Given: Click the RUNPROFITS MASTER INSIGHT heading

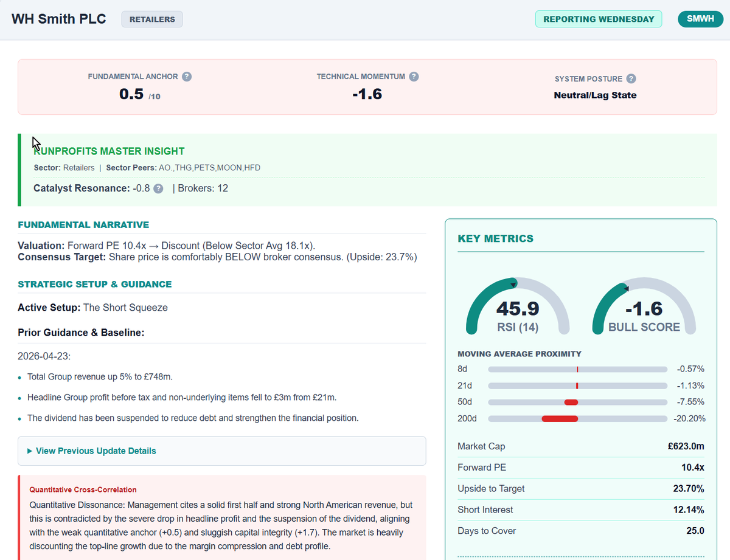Looking at the screenshot, I should pos(109,151).
